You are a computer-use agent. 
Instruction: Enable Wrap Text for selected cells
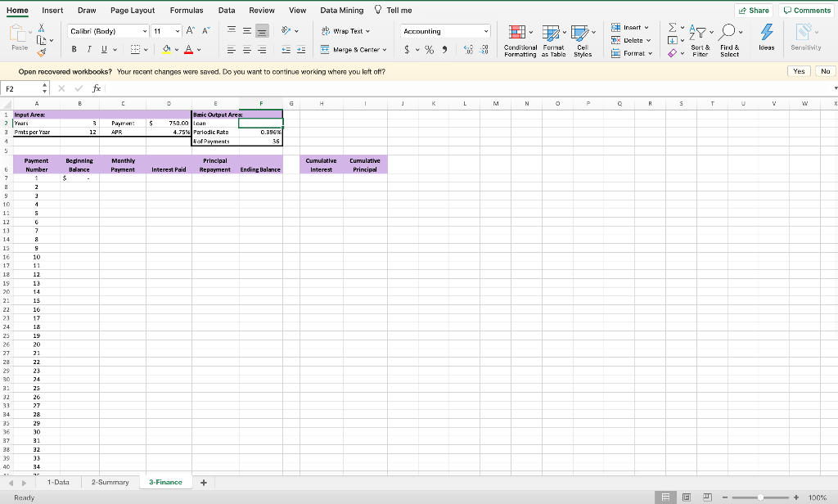pos(349,31)
